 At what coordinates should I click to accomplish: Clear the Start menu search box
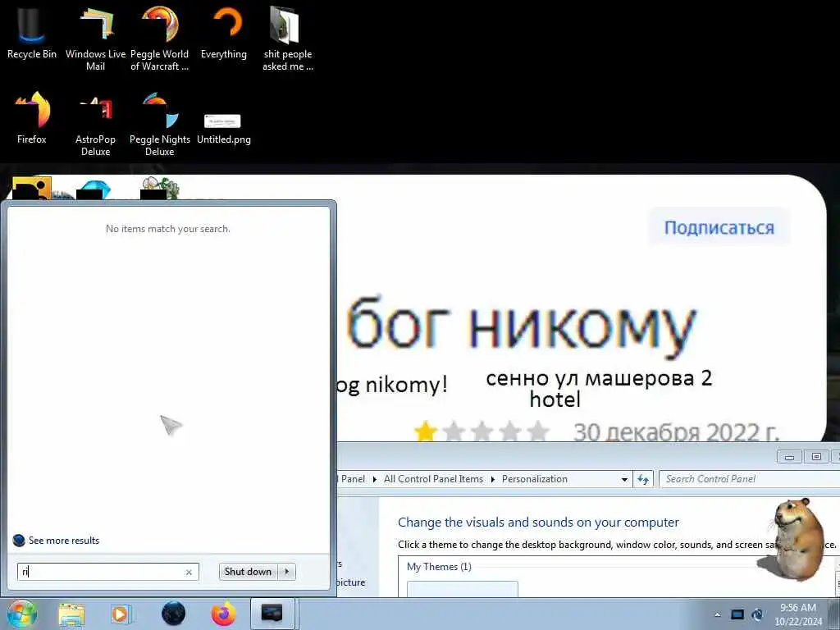tap(189, 572)
